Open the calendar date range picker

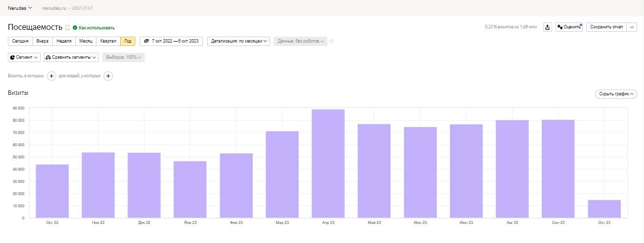click(172, 41)
